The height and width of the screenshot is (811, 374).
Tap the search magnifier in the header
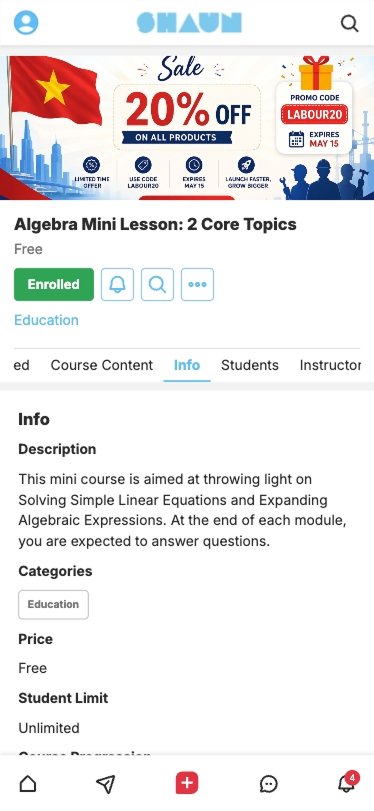(x=350, y=23)
